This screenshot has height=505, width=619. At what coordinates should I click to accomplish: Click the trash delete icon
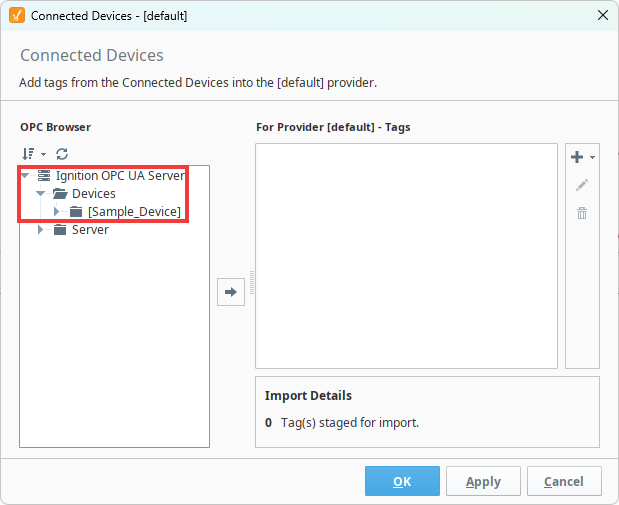click(x=582, y=213)
